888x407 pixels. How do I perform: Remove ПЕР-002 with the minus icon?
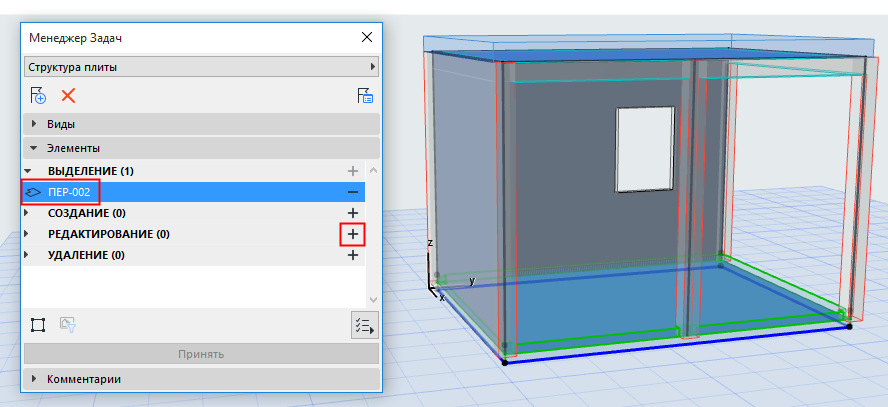point(353,192)
